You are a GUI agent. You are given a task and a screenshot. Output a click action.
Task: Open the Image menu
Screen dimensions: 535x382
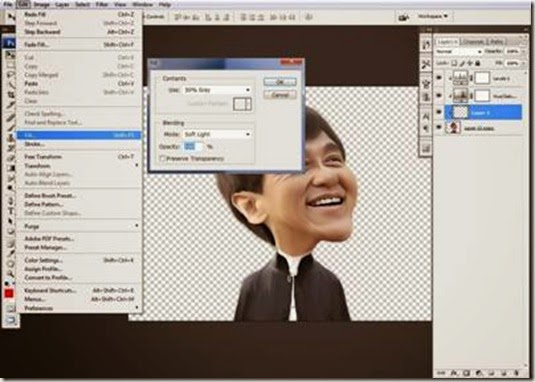click(42, 4)
